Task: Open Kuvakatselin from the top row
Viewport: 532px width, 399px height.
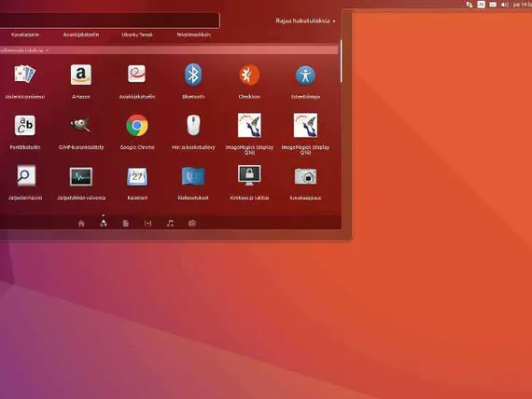Action: [25, 34]
